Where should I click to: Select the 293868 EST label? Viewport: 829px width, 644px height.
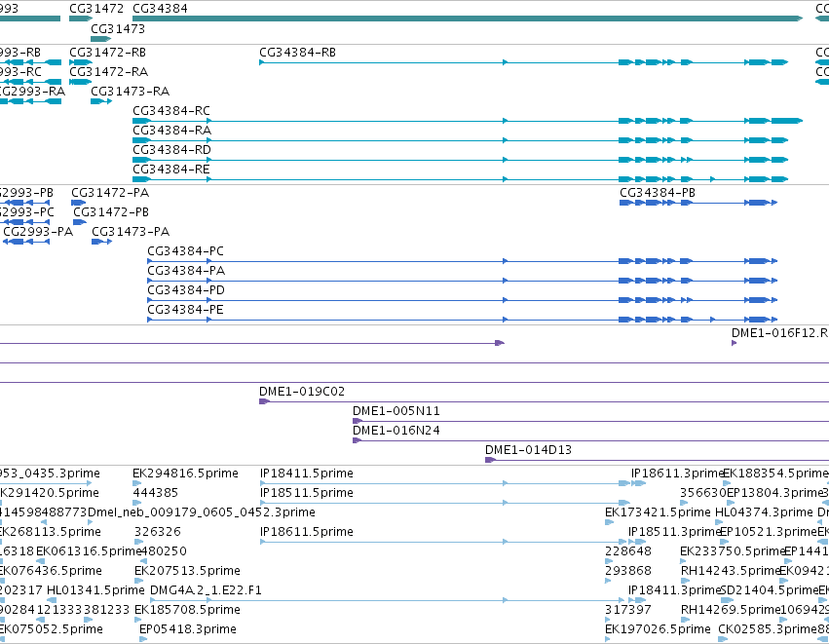[x=628, y=571]
